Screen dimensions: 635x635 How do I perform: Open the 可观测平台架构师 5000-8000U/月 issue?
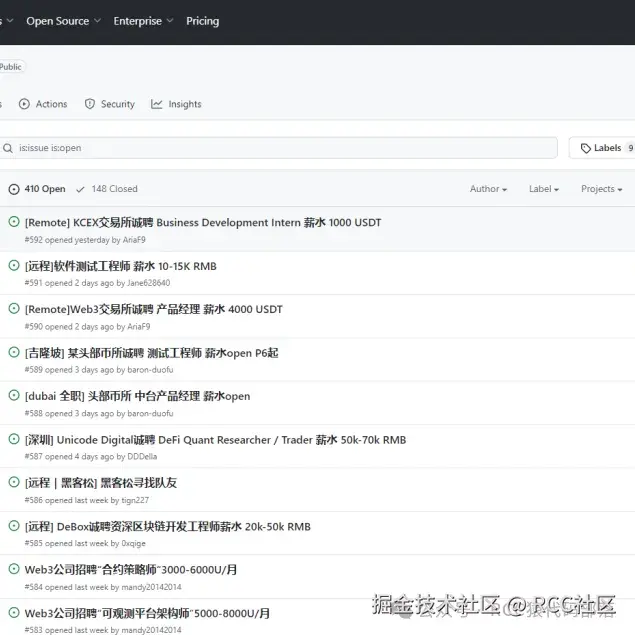tap(147, 613)
